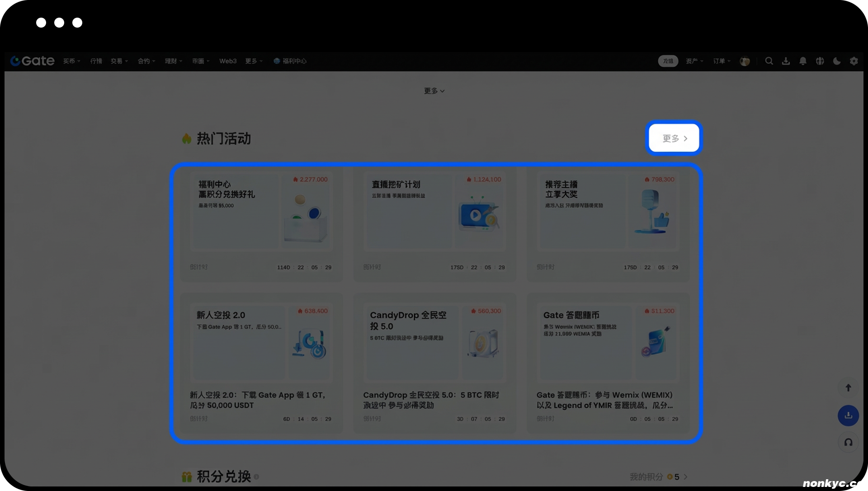Click the globe language icon
Screen dimensions: 868x491
pos(820,61)
